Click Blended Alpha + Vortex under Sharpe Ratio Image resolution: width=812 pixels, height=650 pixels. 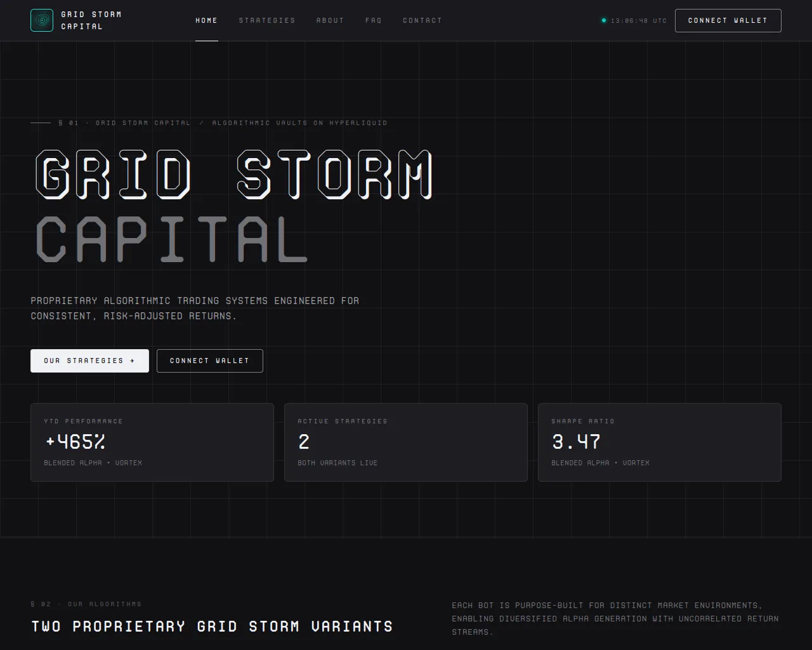(601, 463)
